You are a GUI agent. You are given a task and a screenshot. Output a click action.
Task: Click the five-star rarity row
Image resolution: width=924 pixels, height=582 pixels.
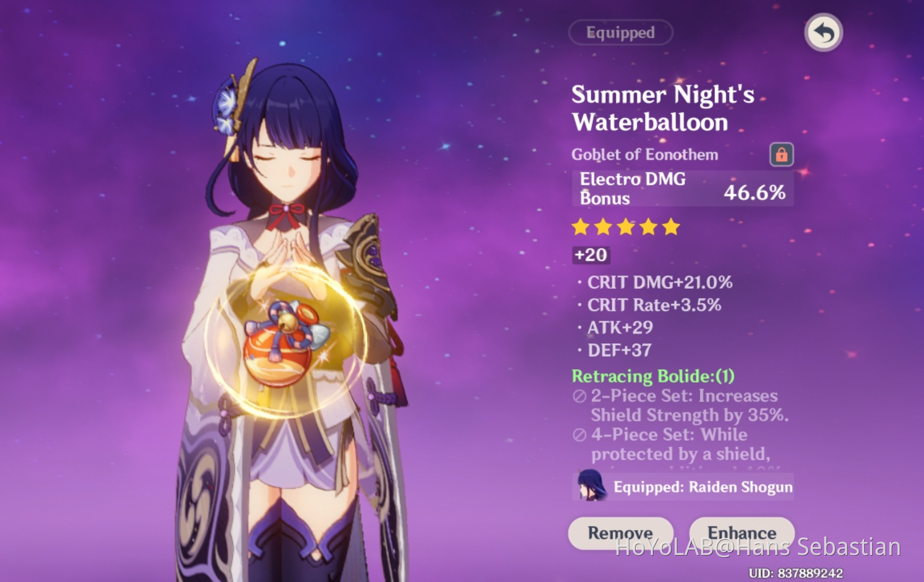coord(626,227)
